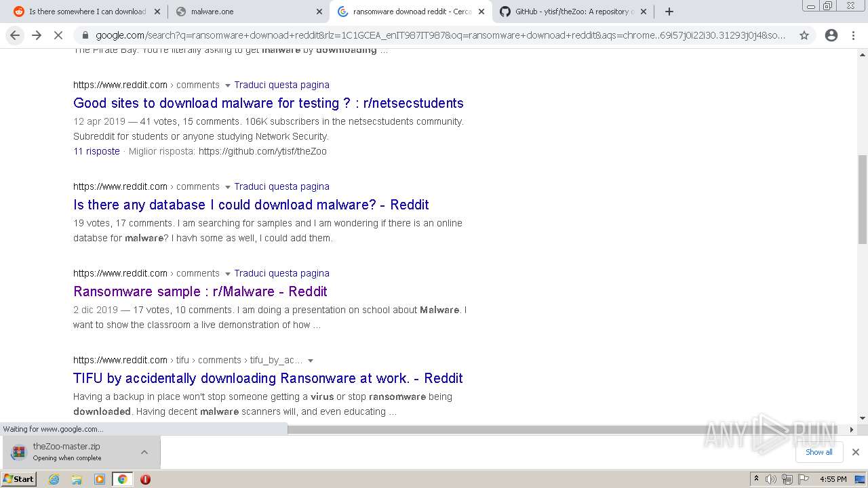Viewport: 868px width, 488px height.
Task: Open 'Ransomware sample : r/Malware' result
Action: [200, 291]
